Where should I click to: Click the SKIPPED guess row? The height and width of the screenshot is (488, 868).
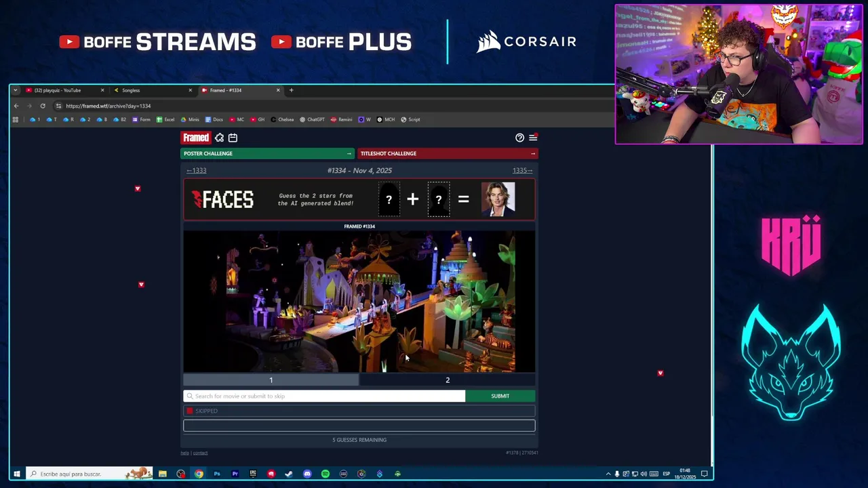tap(359, 411)
